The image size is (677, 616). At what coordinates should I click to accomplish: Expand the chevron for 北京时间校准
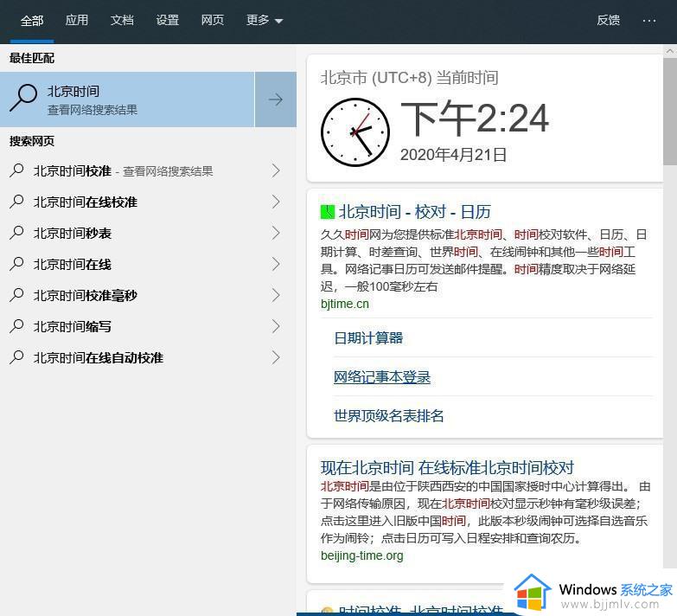tap(277, 171)
